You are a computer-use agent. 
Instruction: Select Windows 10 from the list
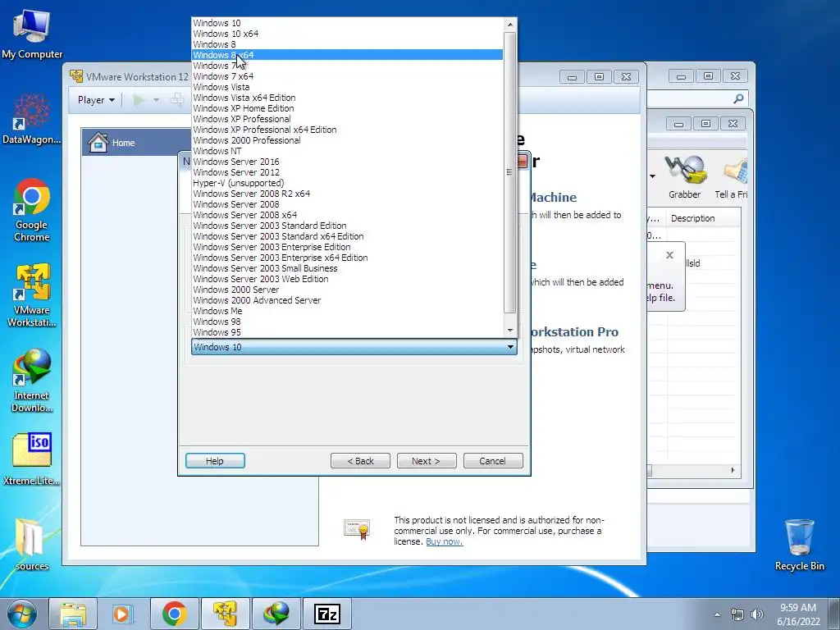[347, 23]
